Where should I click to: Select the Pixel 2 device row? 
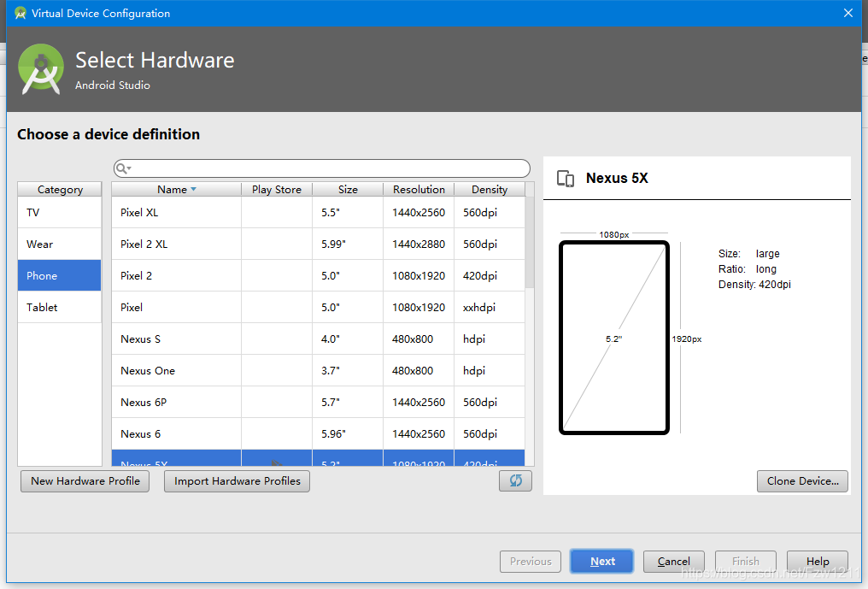(x=319, y=276)
